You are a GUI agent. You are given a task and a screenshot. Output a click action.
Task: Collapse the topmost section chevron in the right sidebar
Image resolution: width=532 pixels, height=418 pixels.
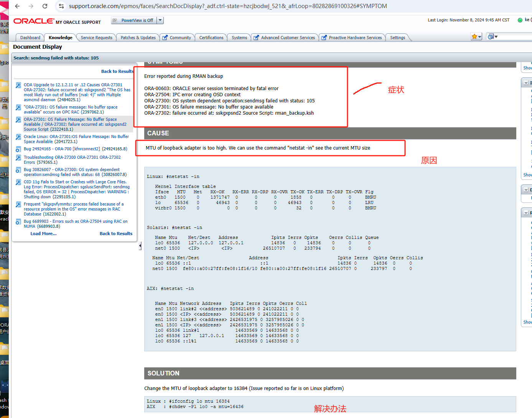(x=526, y=82)
